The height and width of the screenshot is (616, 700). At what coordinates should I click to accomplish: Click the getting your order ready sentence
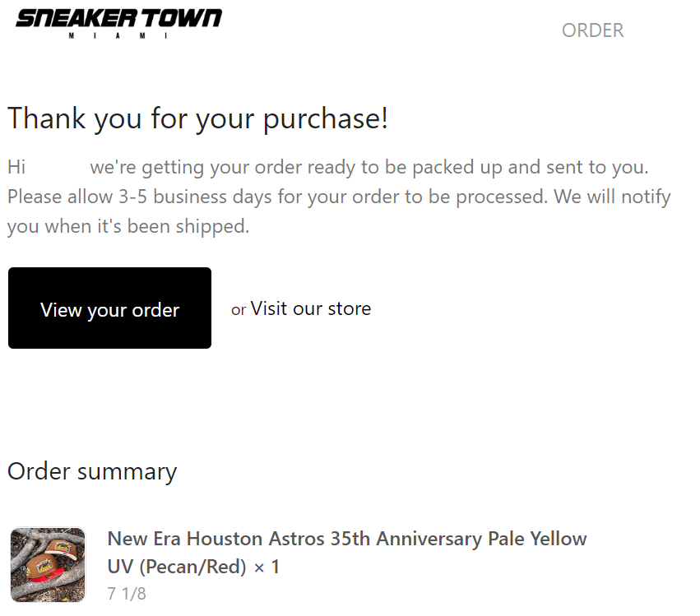tap(369, 168)
